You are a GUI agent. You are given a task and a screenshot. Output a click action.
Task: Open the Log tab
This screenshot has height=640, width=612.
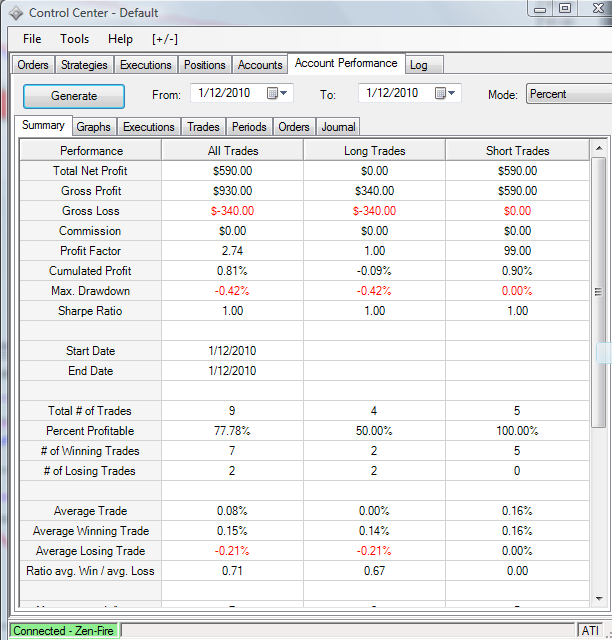click(x=424, y=65)
